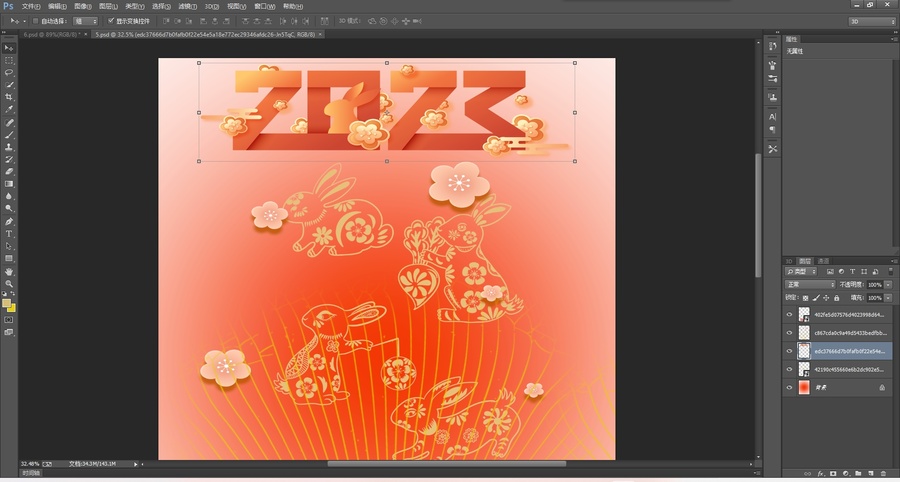Enable the 自动选择 checkbox

[36, 21]
